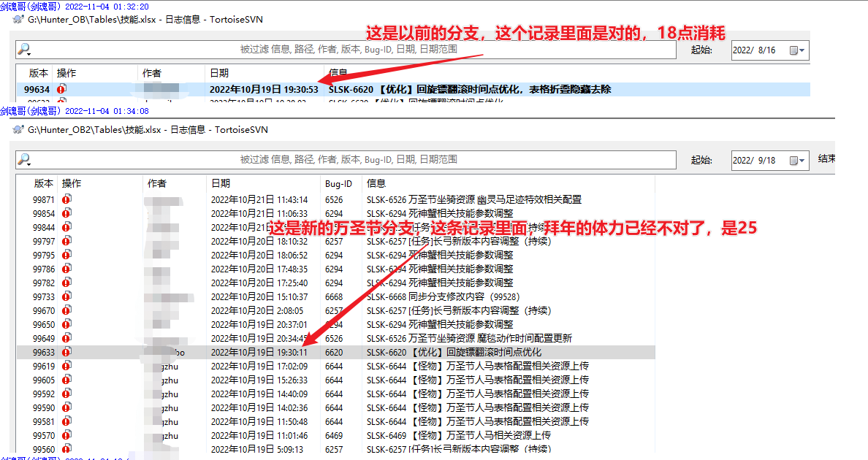
Task: Click modified action icon for revision 99733
Action: (x=66, y=296)
